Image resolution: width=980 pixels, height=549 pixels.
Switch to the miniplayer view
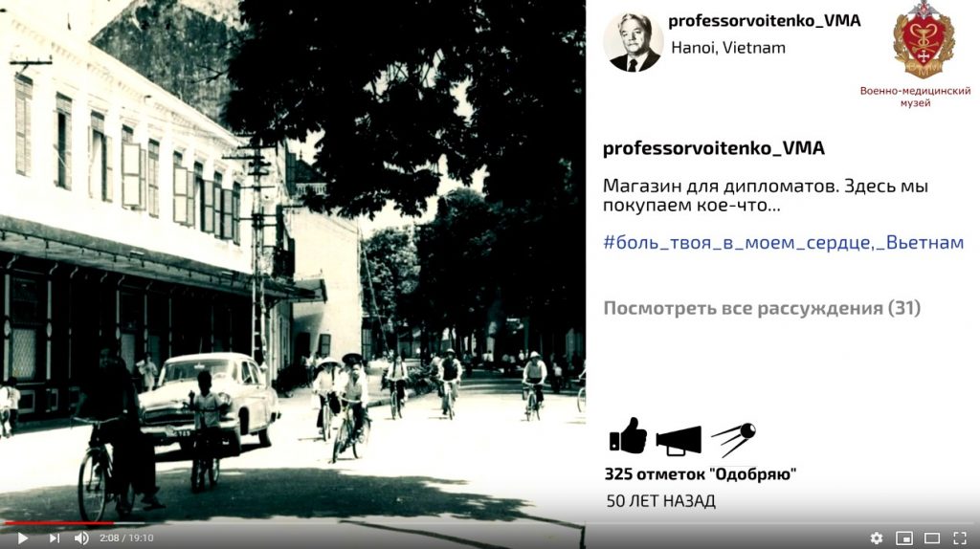click(x=903, y=538)
